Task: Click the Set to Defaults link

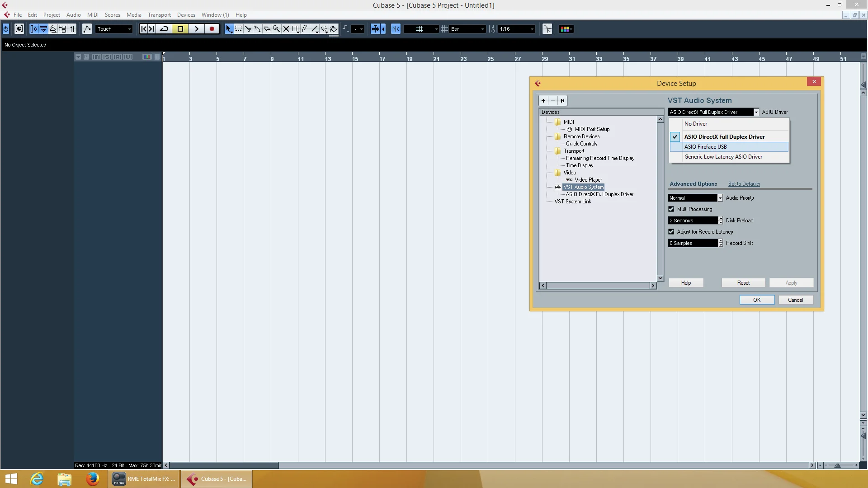Action: (744, 183)
